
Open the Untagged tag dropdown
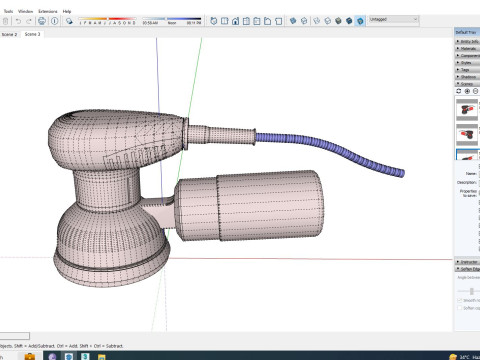point(393,20)
